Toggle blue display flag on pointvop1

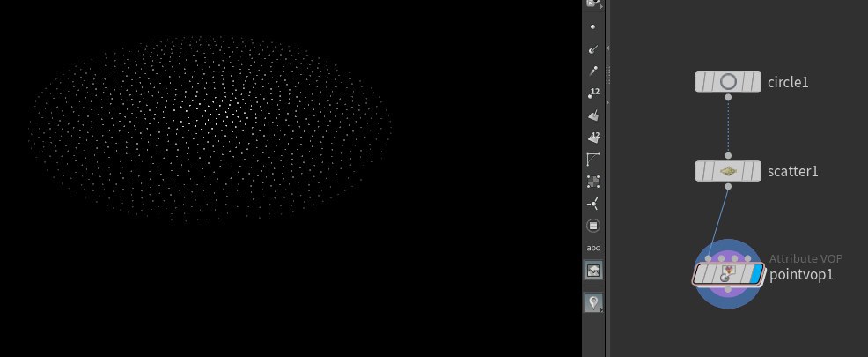tap(756, 274)
